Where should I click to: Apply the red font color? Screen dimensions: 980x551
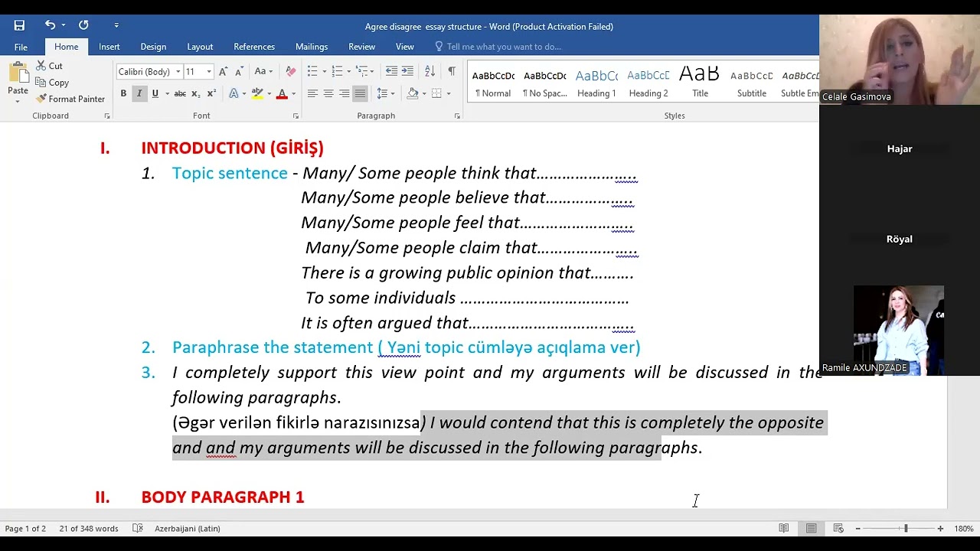tap(282, 93)
